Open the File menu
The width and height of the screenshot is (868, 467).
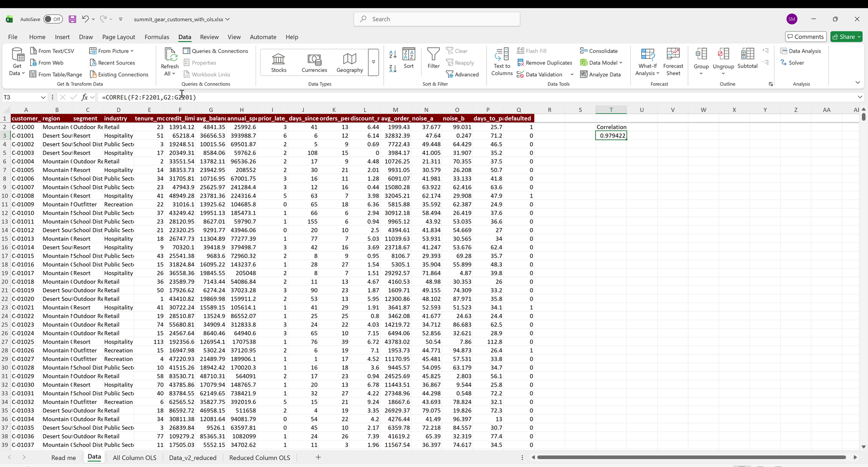13,37
